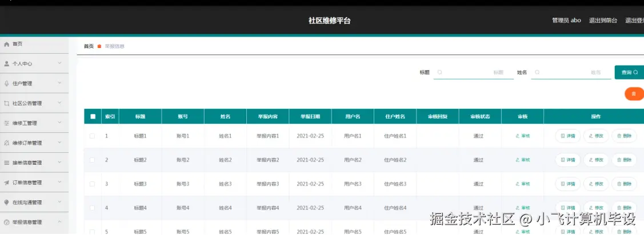Check the checkbox for row 3
This screenshot has width=644, height=235.
coord(92,184)
